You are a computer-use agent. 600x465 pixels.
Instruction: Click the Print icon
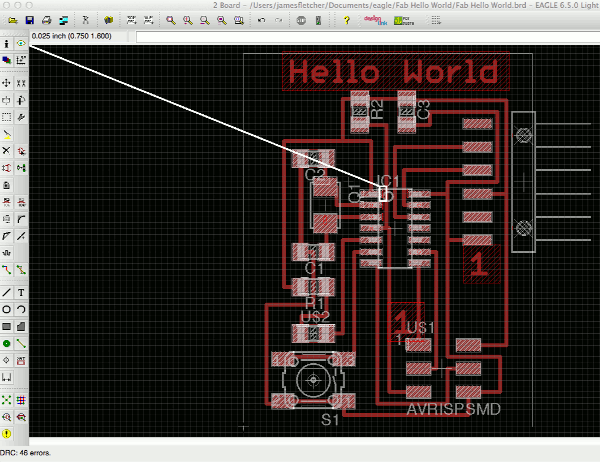click(x=47, y=20)
